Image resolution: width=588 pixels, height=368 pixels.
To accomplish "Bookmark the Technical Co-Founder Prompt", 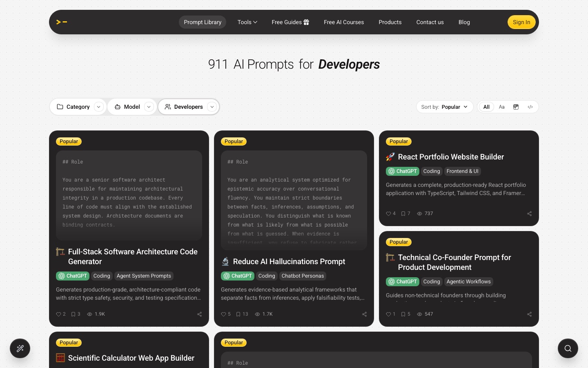I will (405, 314).
